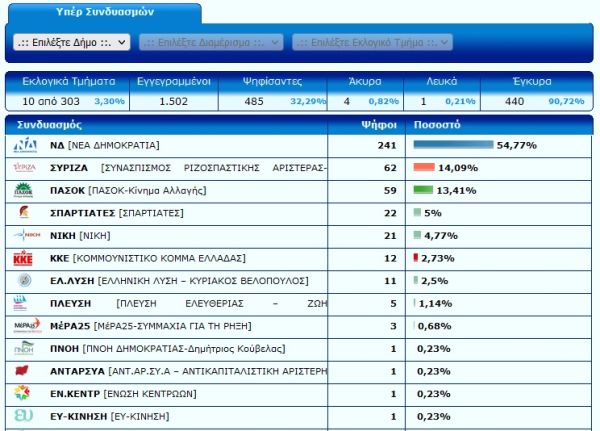The image size is (600, 431).
Task: Open the Επιλέξτε Εκλογικό Τμήμα dropdown
Action: tap(372, 42)
